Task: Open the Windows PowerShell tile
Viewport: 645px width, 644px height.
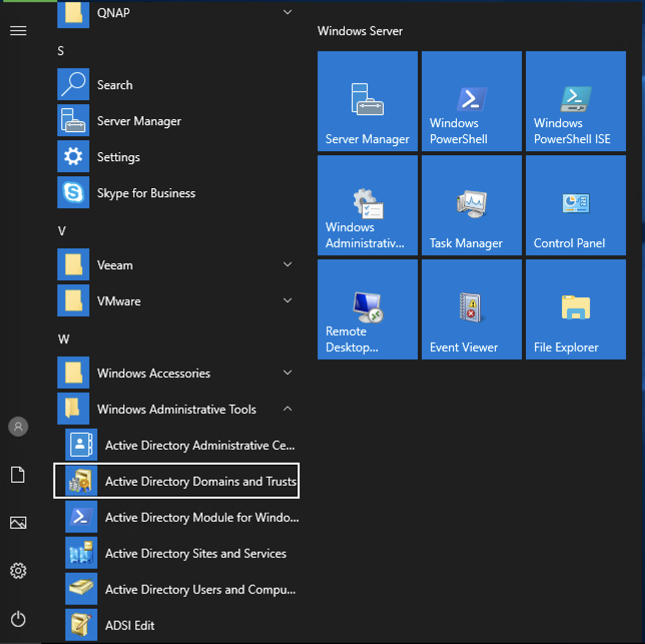Action: point(472,101)
